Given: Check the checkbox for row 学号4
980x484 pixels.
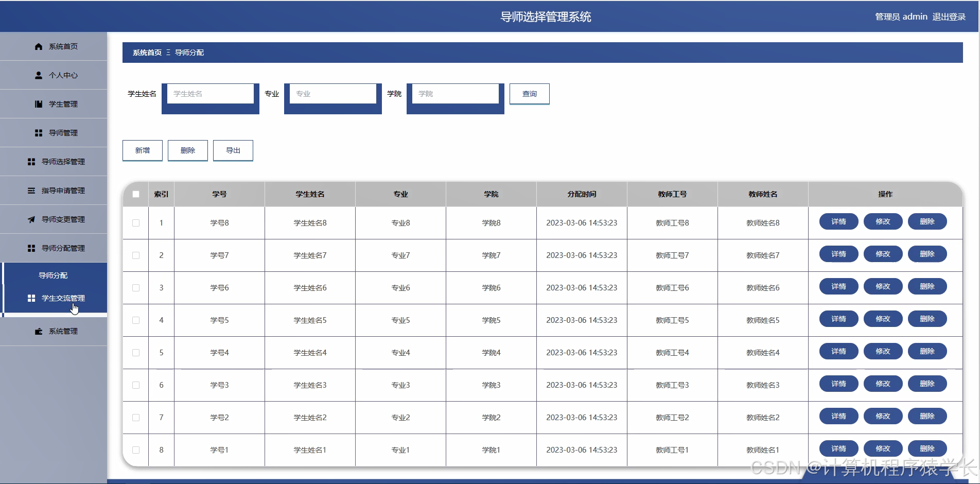Looking at the screenshot, I should (136, 353).
